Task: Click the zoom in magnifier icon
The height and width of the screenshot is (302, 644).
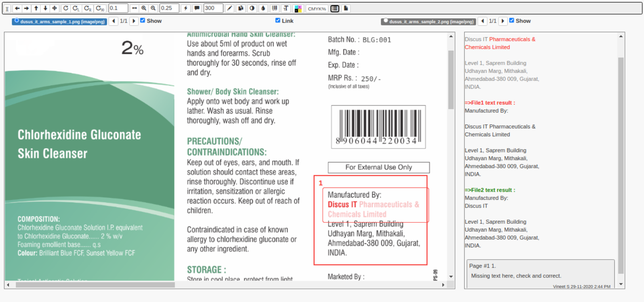Action: [x=144, y=8]
